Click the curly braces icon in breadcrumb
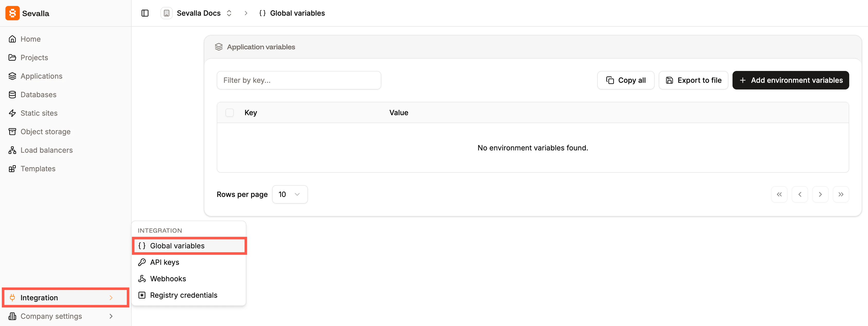868x326 pixels. (x=262, y=13)
